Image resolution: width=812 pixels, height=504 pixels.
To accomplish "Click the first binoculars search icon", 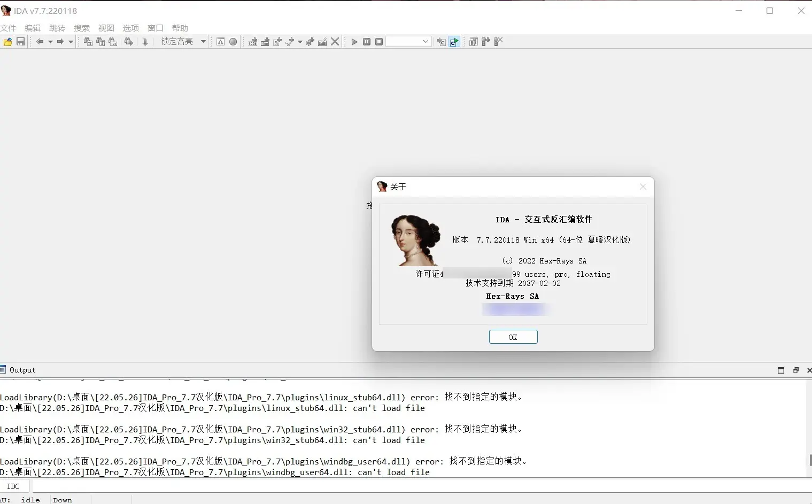I will 88,42.
